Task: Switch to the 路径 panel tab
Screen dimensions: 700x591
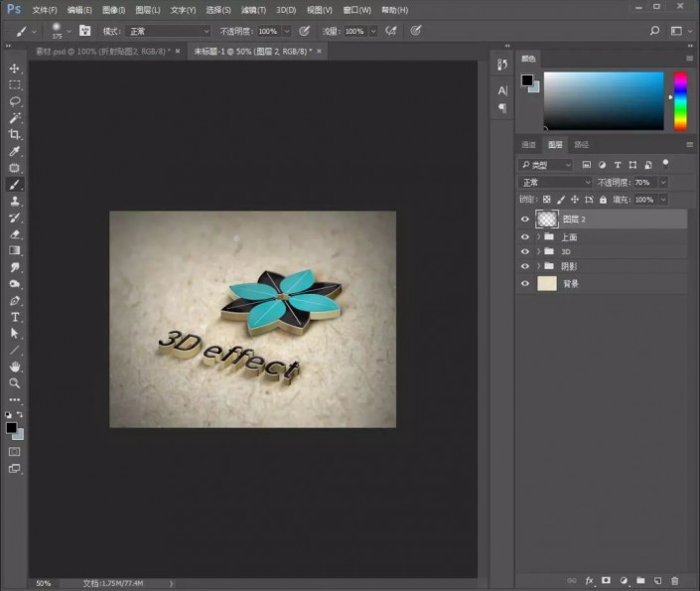Action: [581, 145]
